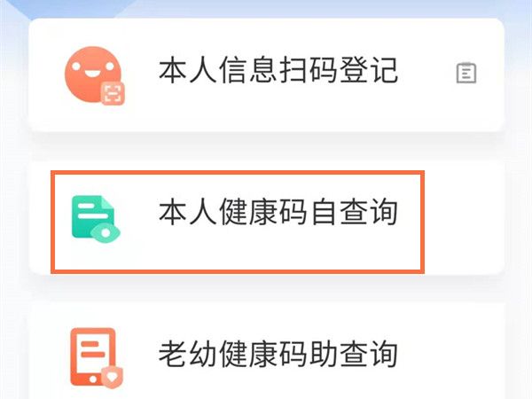Click white lines on green document icon
532x399 pixels.
point(90,211)
